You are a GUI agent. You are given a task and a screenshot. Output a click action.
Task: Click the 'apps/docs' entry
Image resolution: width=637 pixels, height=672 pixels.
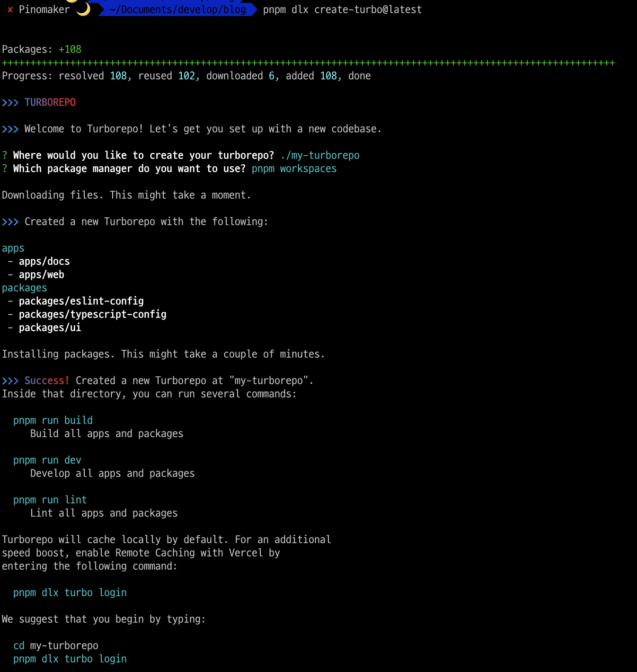(x=44, y=261)
